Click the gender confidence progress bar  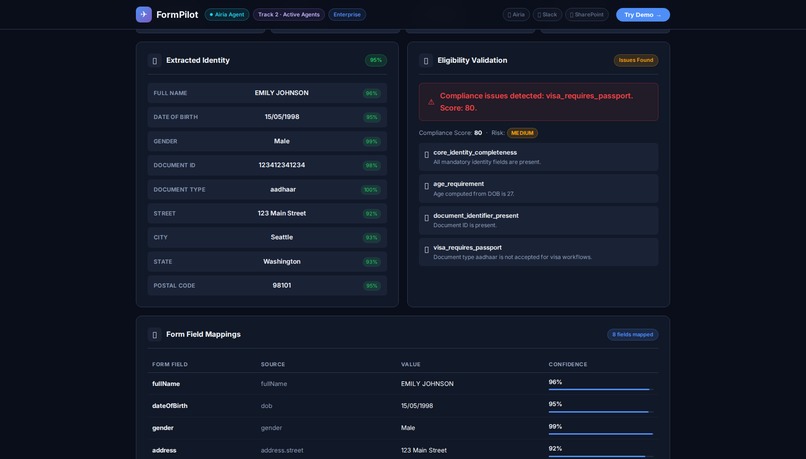600,434
